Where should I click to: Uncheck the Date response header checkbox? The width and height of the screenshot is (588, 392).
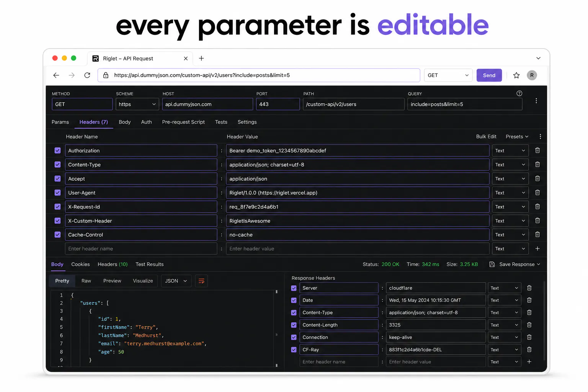pyautogui.click(x=294, y=300)
